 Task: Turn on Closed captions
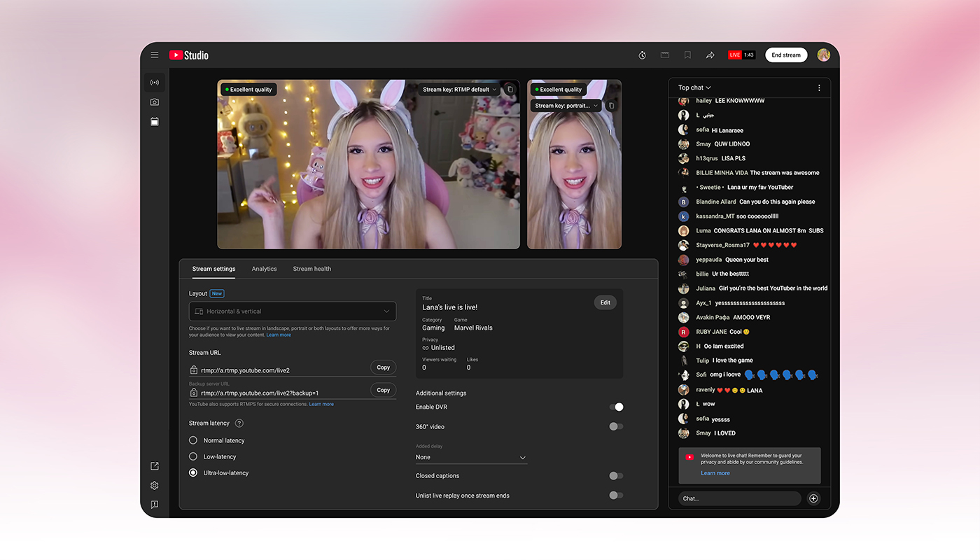click(615, 475)
